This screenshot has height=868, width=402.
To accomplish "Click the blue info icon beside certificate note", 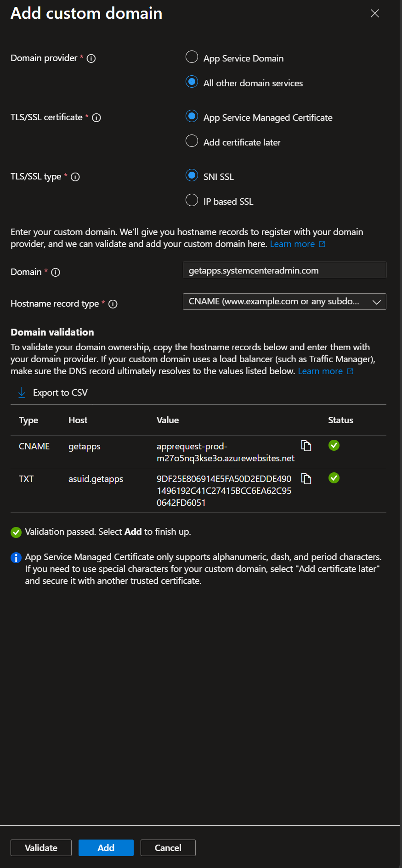I will (x=16, y=557).
